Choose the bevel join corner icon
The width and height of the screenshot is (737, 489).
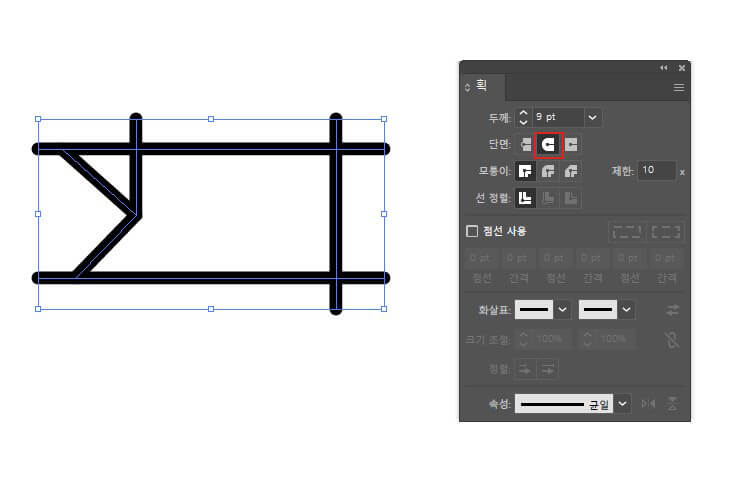(x=571, y=171)
